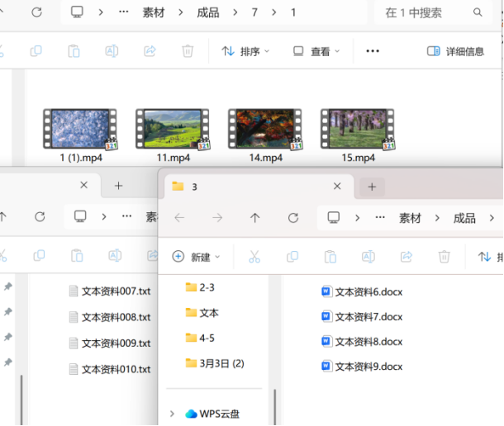The width and height of the screenshot is (504, 426).
Task: Click the PC icon in bottom-left window breadcrumb
Action: point(80,216)
